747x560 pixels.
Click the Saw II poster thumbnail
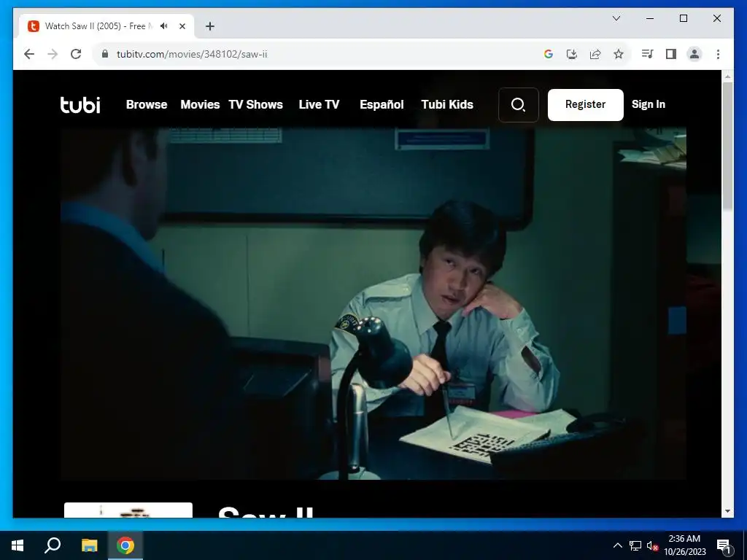click(128, 510)
